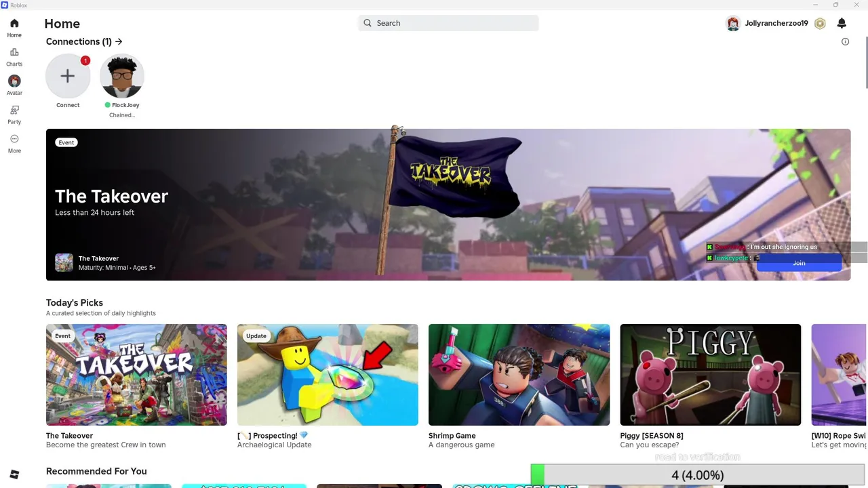Image resolution: width=868 pixels, height=488 pixels.
Task: Click the green 4 (4.00%) progress bar
Action: coord(698,474)
